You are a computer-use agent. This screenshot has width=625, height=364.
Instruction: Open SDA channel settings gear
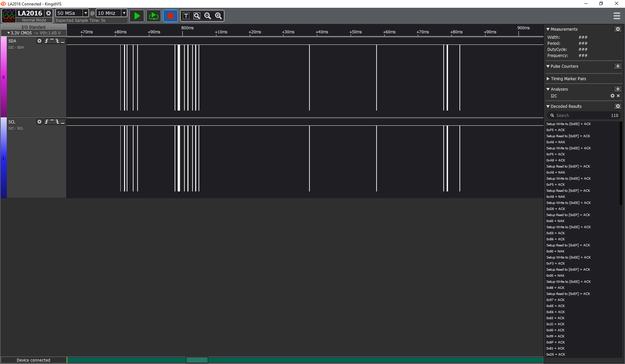click(39, 41)
